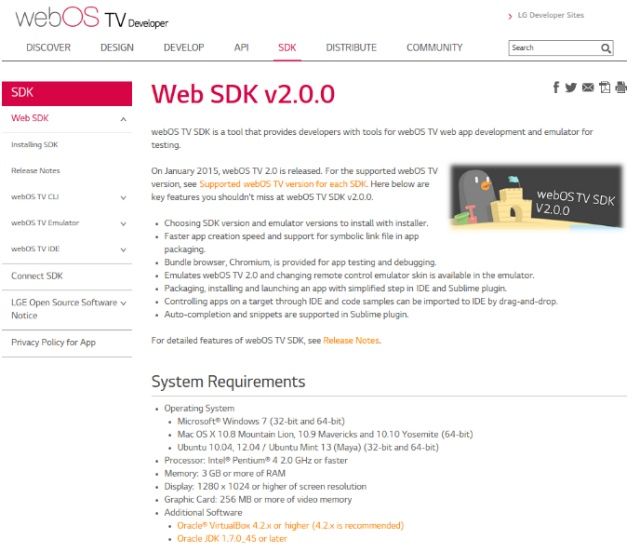The height and width of the screenshot is (552, 640).
Task: Expand webOS TV IDE submenu
Action: click(123, 250)
